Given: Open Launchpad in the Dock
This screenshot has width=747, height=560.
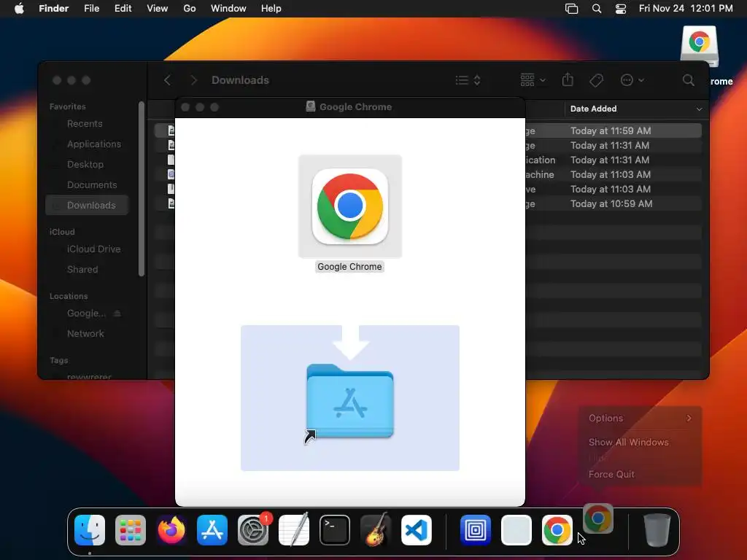Looking at the screenshot, I should tap(131, 530).
